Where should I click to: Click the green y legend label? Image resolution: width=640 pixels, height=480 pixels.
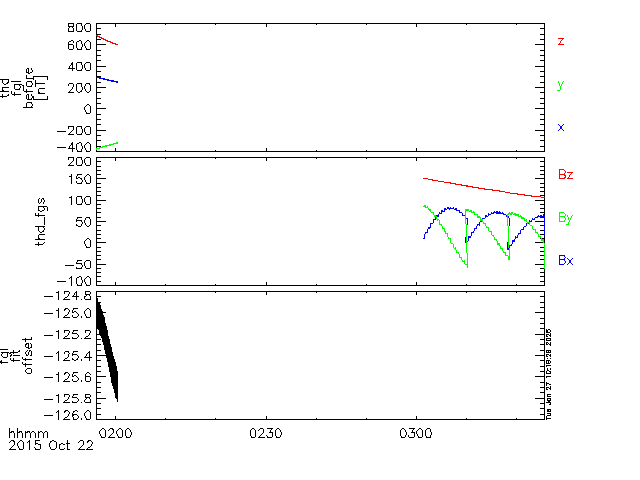[x=561, y=85]
